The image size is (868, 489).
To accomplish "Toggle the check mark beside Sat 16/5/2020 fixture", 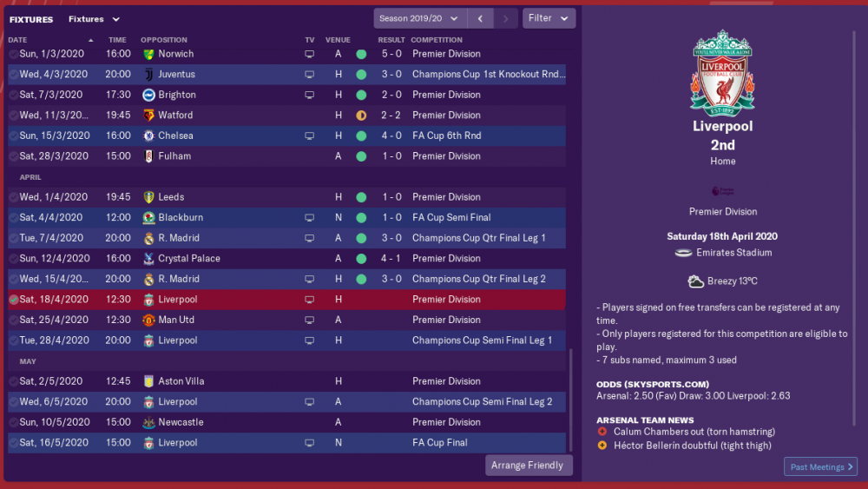I will point(13,443).
